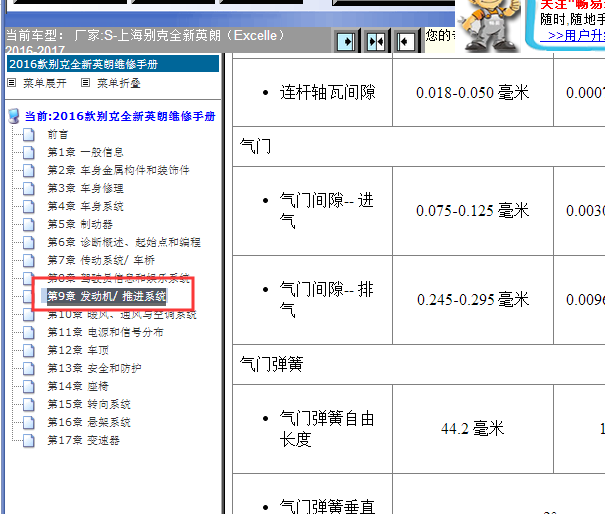Click the page icon next to 前言
Screen dimensions: 605x514
pyautogui.click(x=29, y=135)
